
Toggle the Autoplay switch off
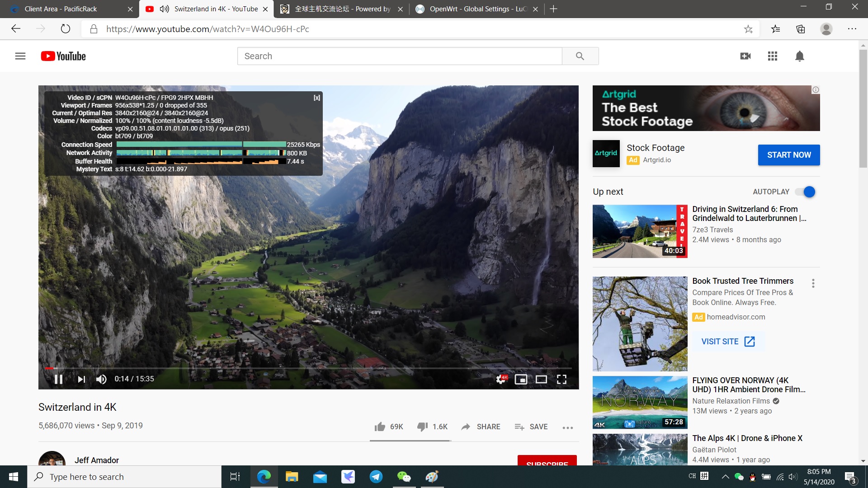tap(806, 192)
